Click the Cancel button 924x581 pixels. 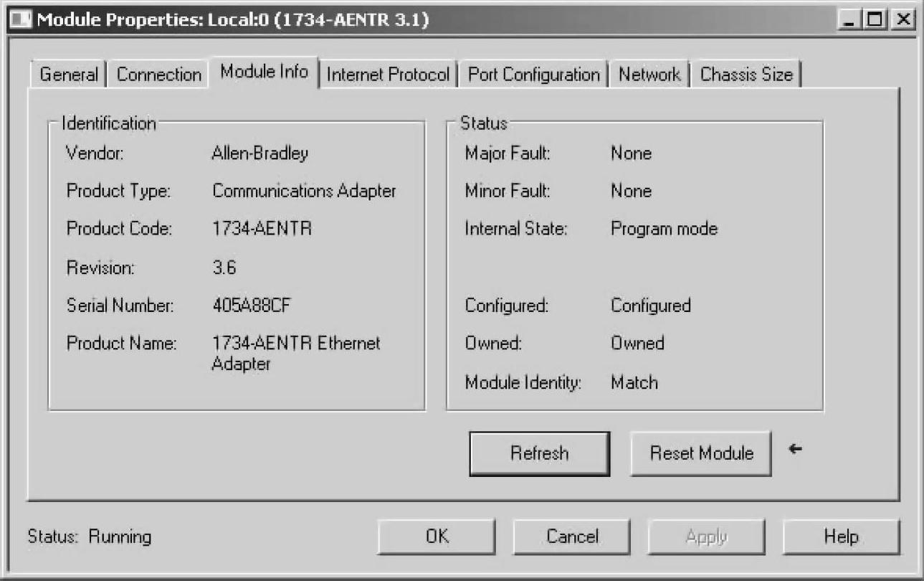coord(572,537)
